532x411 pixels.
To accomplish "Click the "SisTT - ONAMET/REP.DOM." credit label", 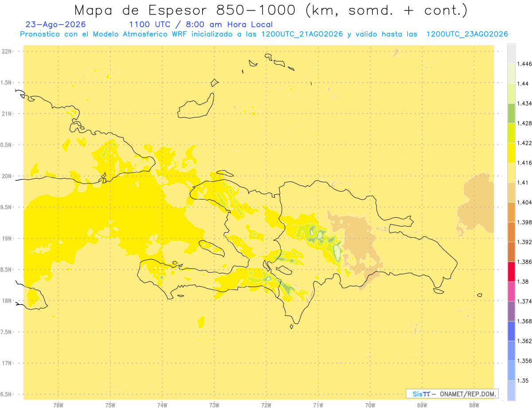I will click(452, 394).
